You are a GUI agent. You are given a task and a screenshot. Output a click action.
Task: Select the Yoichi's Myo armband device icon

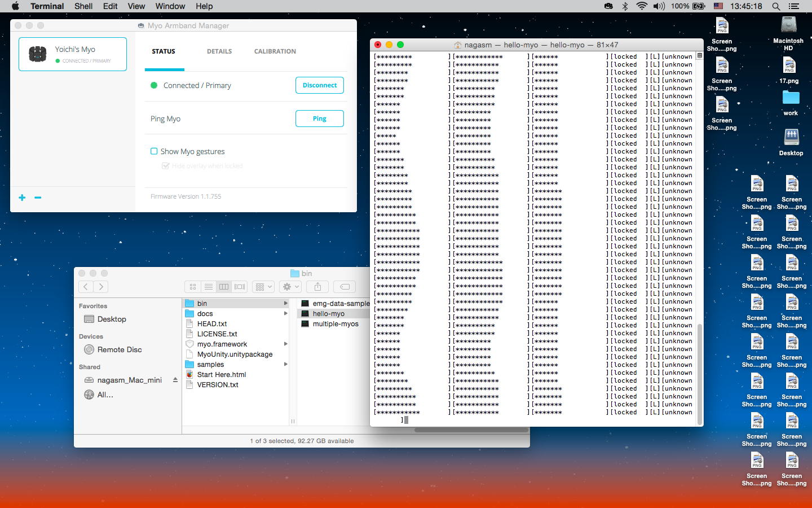tap(38, 54)
